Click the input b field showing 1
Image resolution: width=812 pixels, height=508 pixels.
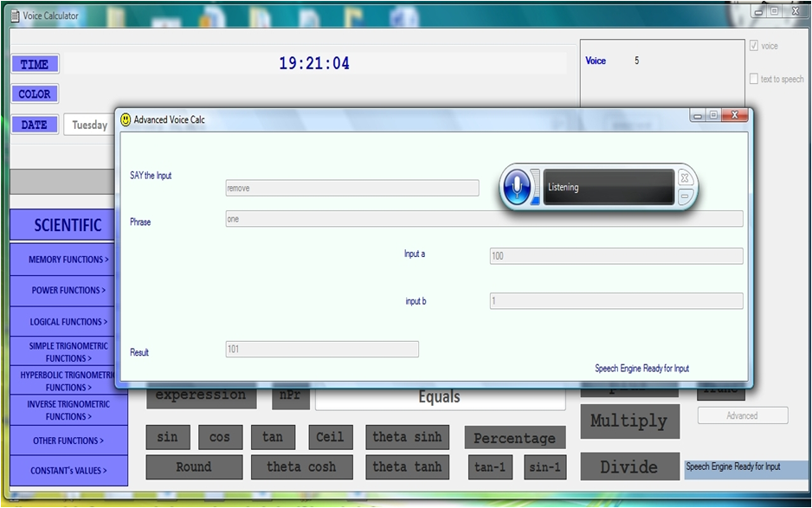point(616,301)
